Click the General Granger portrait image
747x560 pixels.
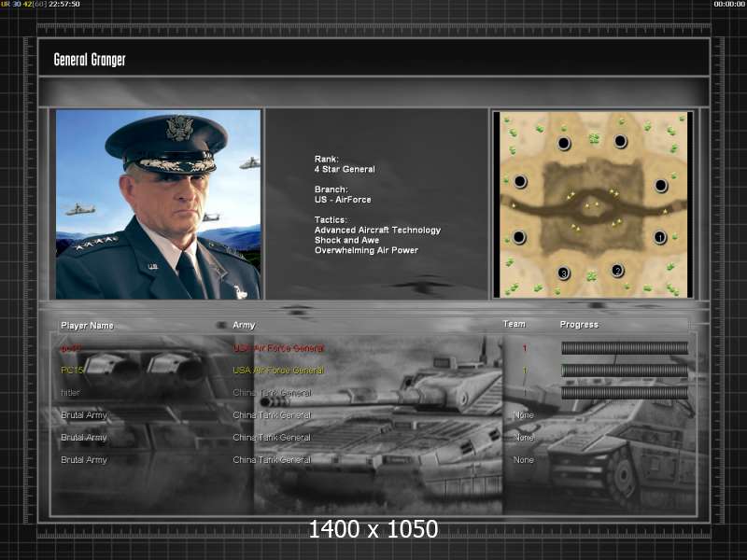click(158, 204)
